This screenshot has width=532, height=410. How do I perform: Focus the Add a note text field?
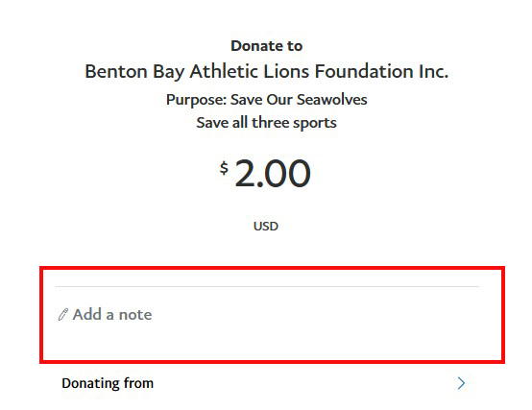[x=267, y=314]
